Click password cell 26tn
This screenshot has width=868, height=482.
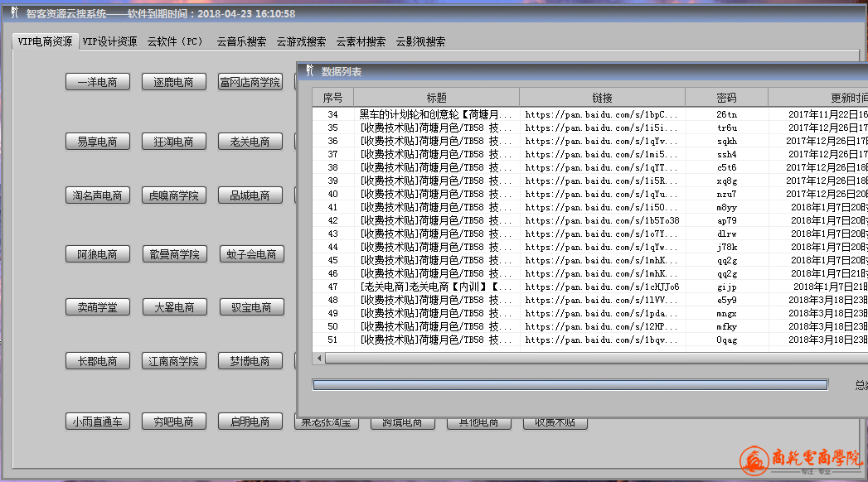coord(727,114)
